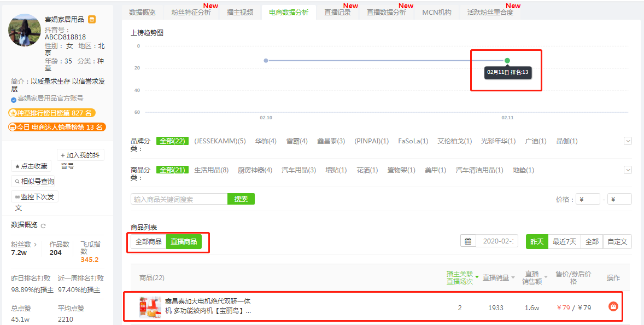
Task: Select 自定义 time range
Action: pos(617,242)
